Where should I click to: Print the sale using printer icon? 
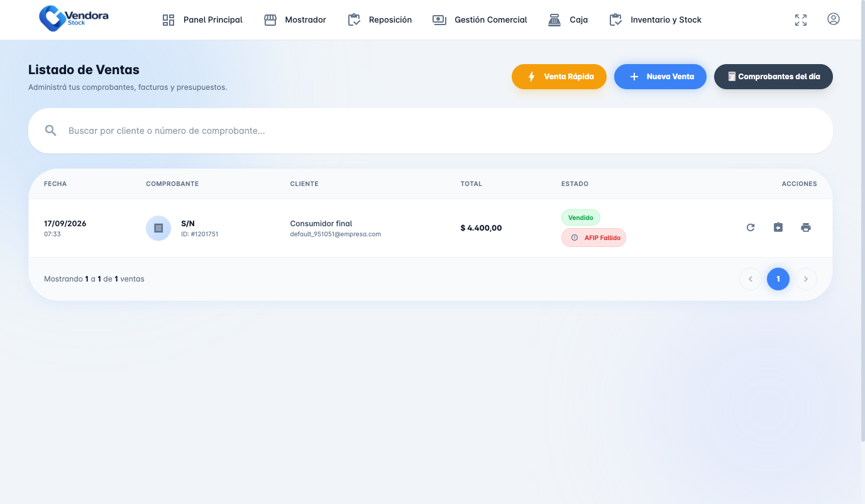point(806,227)
